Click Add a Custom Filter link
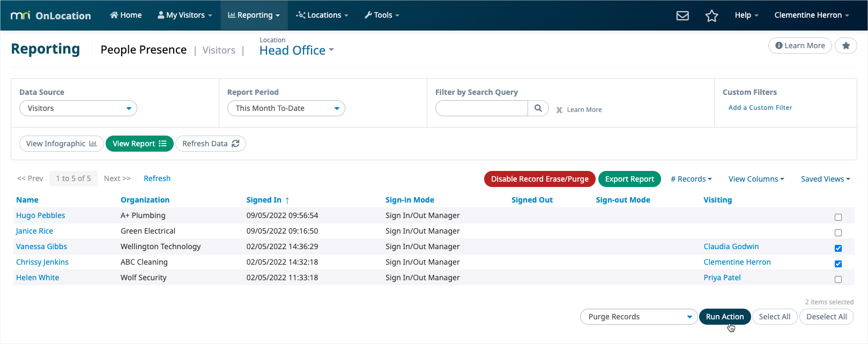The height and width of the screenshot is (344, 868). click(760, 108)
